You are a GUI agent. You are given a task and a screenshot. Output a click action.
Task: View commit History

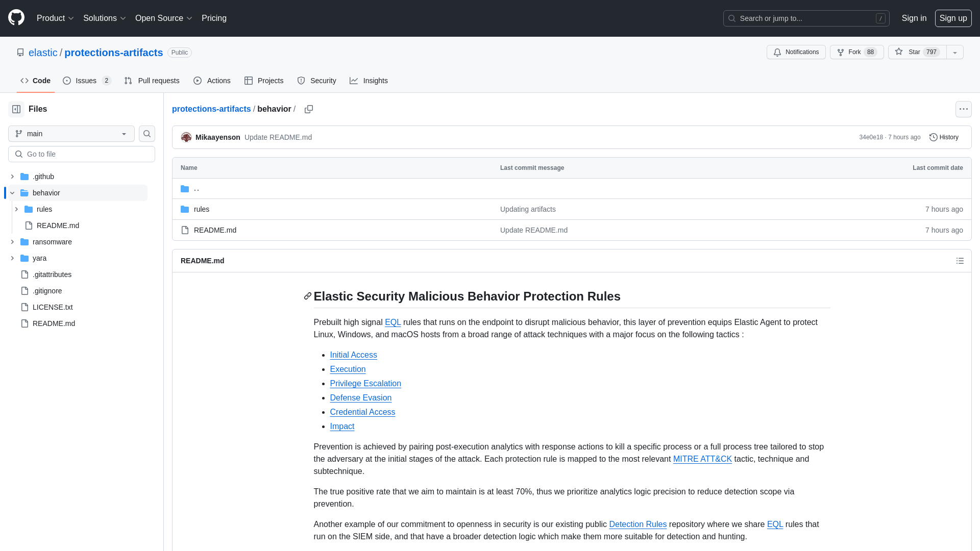tap(944, 137)
